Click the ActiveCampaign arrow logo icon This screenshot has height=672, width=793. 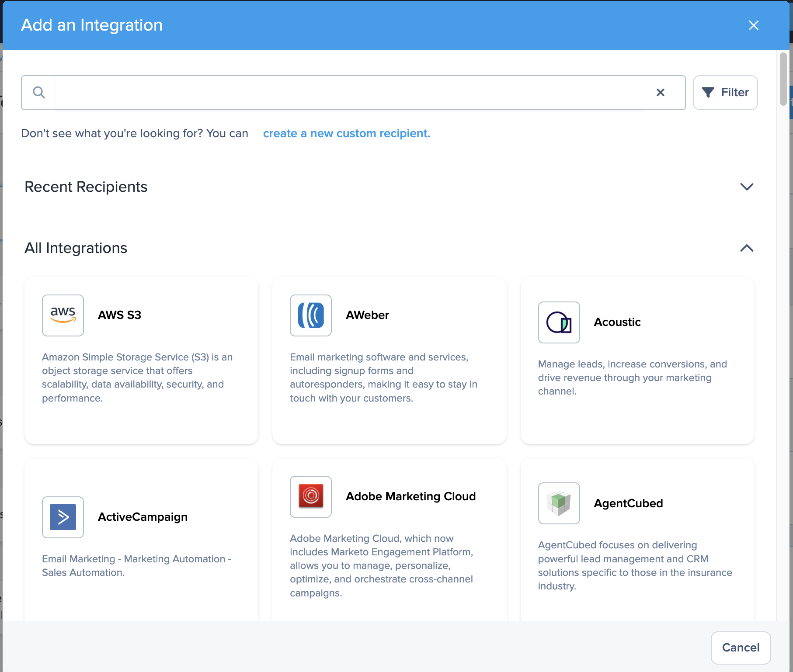coord(63,517)
